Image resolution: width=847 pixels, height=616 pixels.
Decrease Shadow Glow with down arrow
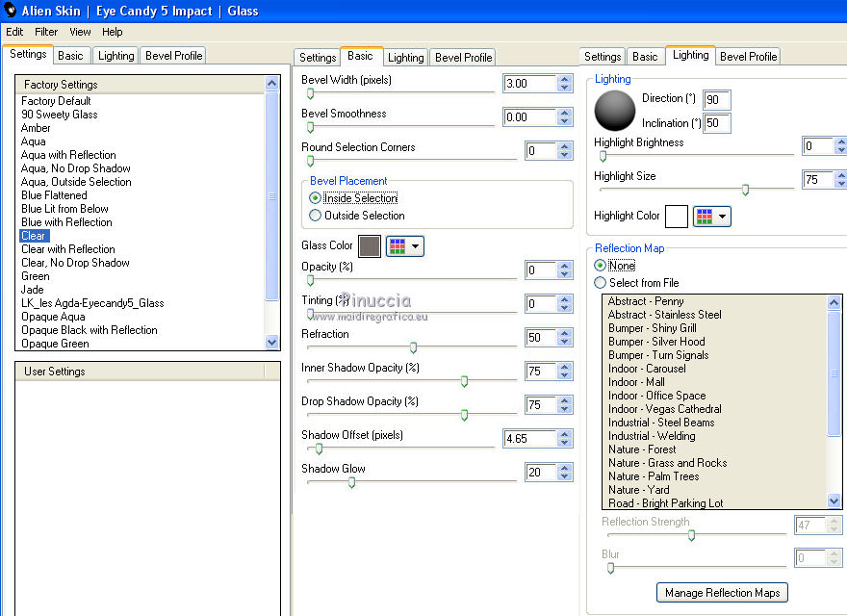pyautogui.click(x=564, y=476)
